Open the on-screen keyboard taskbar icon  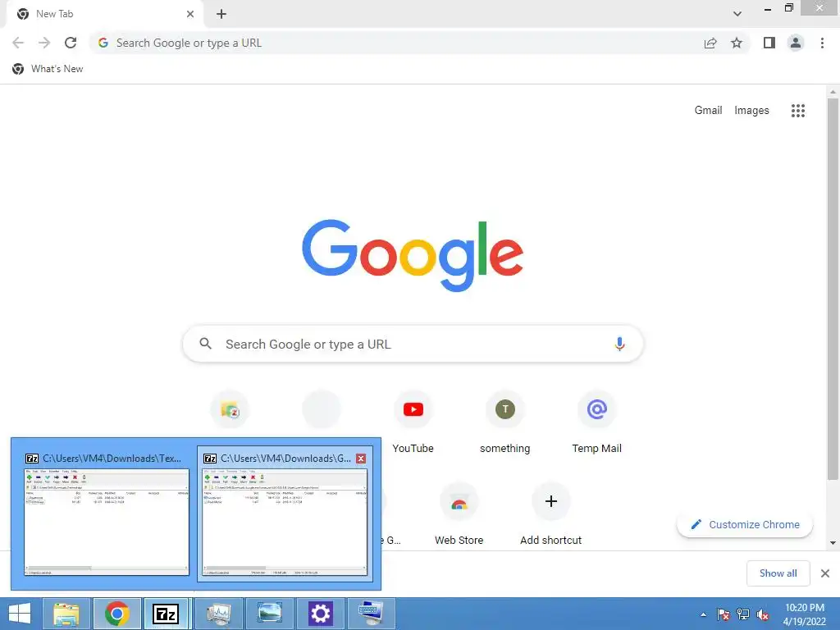[x=372, y=614]
